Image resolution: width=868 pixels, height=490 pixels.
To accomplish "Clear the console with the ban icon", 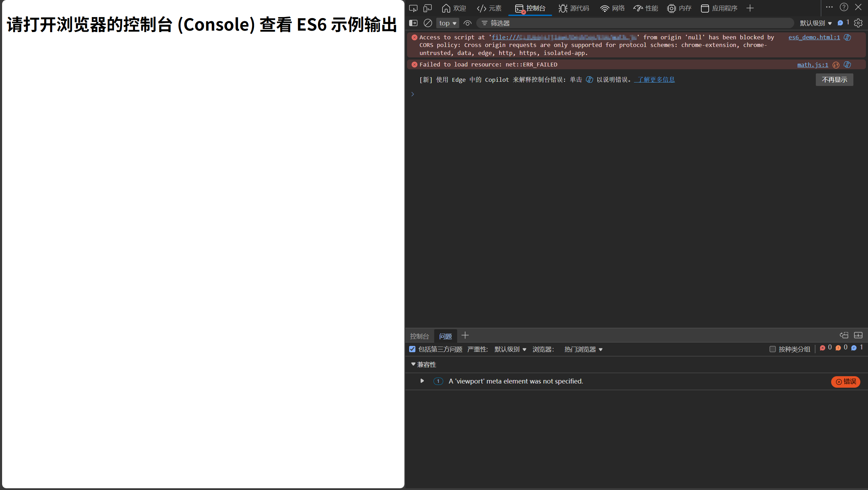I will point(428,23).
